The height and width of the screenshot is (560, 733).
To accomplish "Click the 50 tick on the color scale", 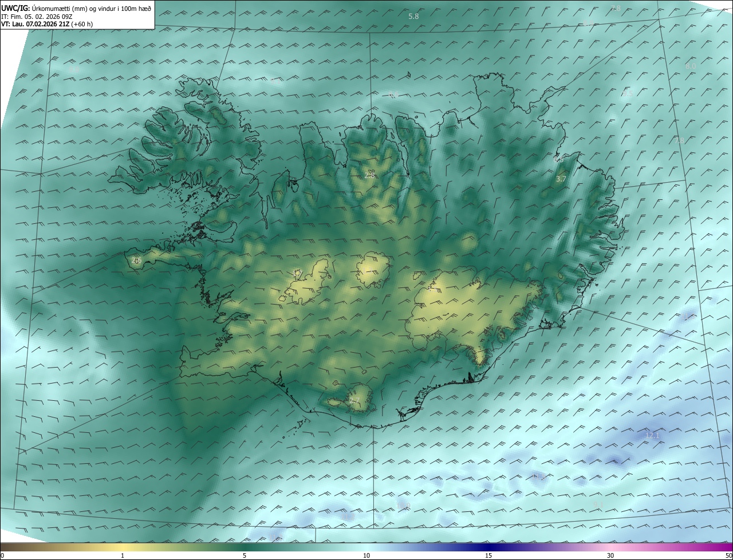I will pos(728,555).
